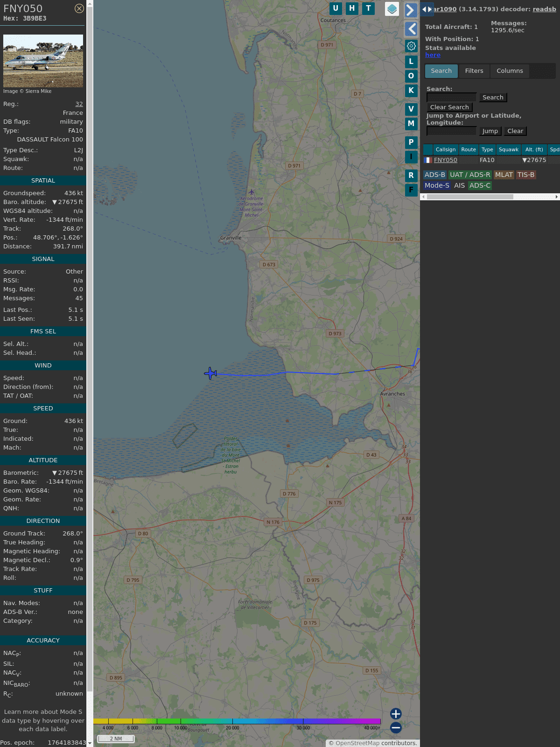Toggle the MLAT source filter
The image size is (560, 747).
click(504, 175)
